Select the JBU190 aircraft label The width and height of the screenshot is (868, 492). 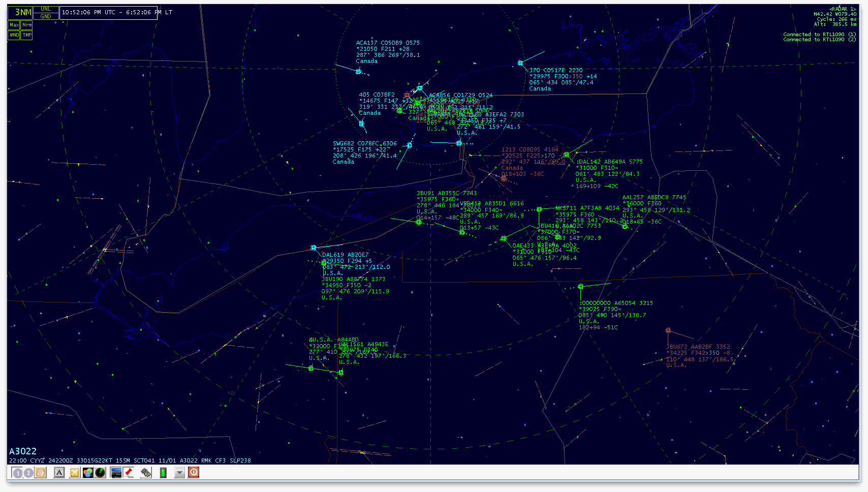[355, 288]
